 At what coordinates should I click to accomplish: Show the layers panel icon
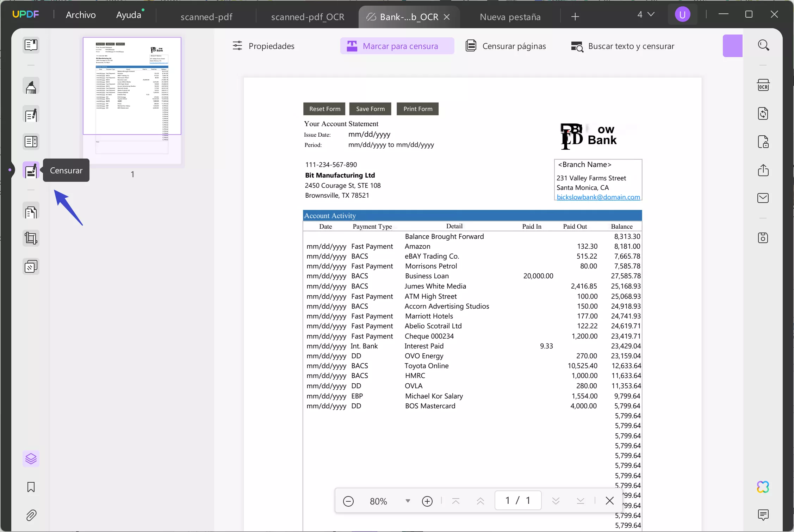31,459
